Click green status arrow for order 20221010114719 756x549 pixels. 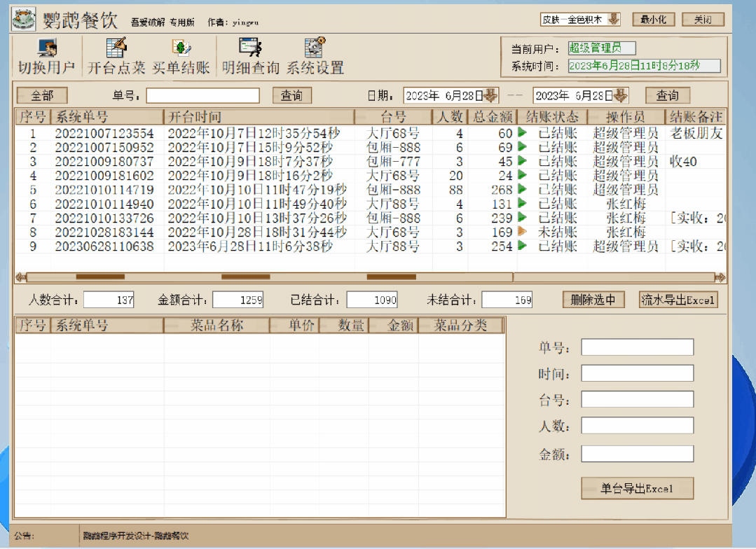[522, 189]
